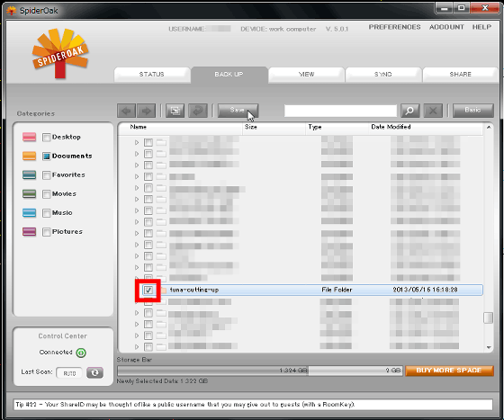Click the file list scroll-down arrow
The height and width of the screenshot is (420, 504).
point(489,347)
